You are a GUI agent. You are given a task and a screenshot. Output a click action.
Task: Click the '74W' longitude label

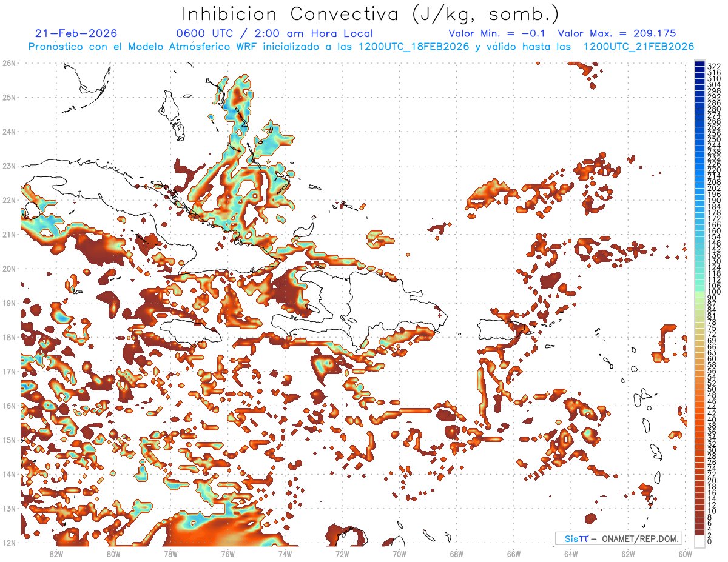pyautogui.click(x=285, y=554)
